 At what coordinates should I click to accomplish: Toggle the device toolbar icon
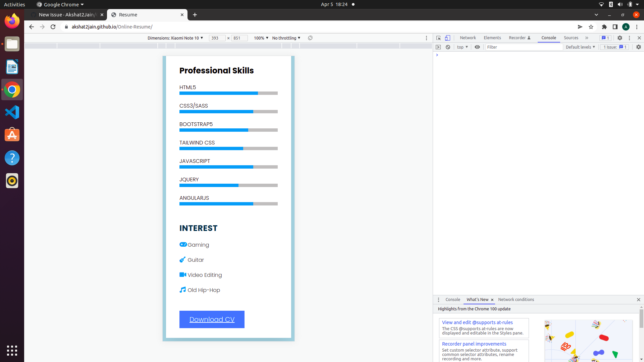(448, 38)
